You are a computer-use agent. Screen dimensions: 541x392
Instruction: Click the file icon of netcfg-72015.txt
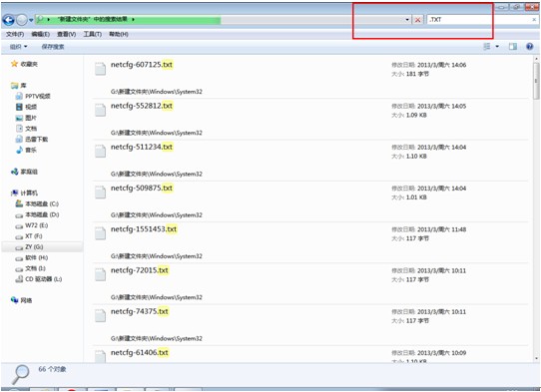click(100, 274)
